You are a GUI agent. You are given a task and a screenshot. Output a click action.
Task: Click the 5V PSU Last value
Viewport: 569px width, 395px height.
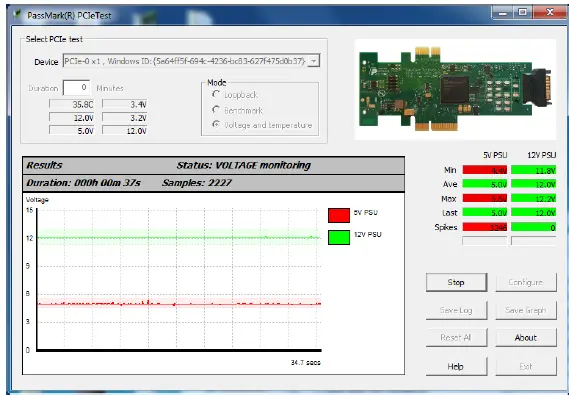pos(485,213)
